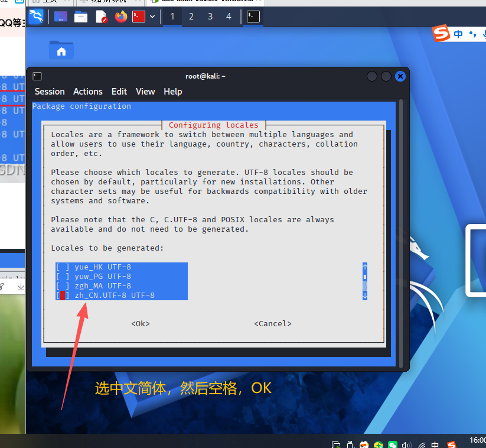486x448 pixels.
Task: Open the Actions menu in terminal
Action: (87, 92)
